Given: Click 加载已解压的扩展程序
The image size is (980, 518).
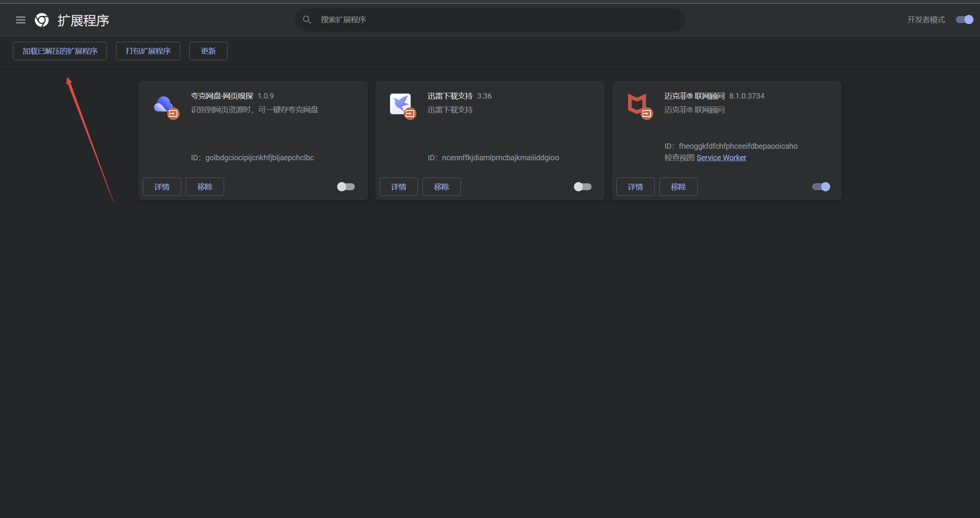Looking at the screenshot, I should 60,51.
